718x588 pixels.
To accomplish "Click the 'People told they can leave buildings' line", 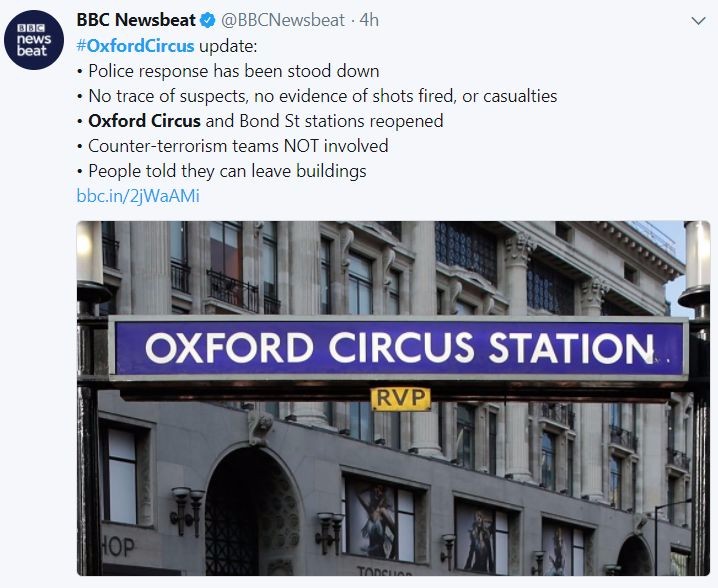I will (x=226, y=171).
